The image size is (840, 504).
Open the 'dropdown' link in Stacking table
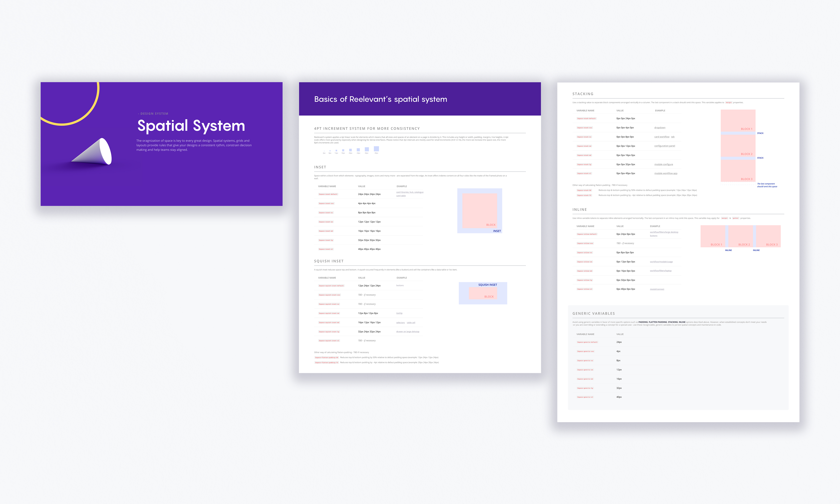(x=660, y=128)
